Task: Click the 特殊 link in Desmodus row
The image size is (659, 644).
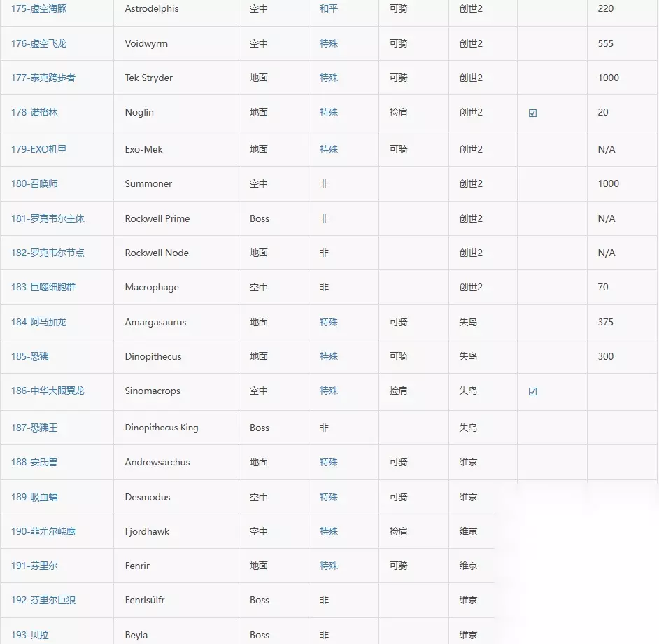Action: click(x=329, y=497)
